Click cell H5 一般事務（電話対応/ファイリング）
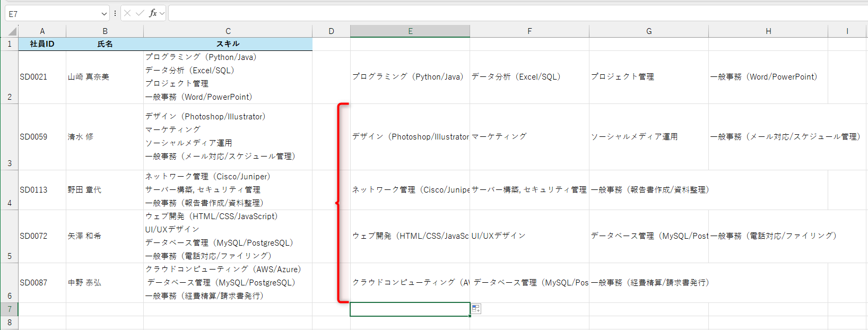The image size is (868, 330). click(x=768, y=236)
